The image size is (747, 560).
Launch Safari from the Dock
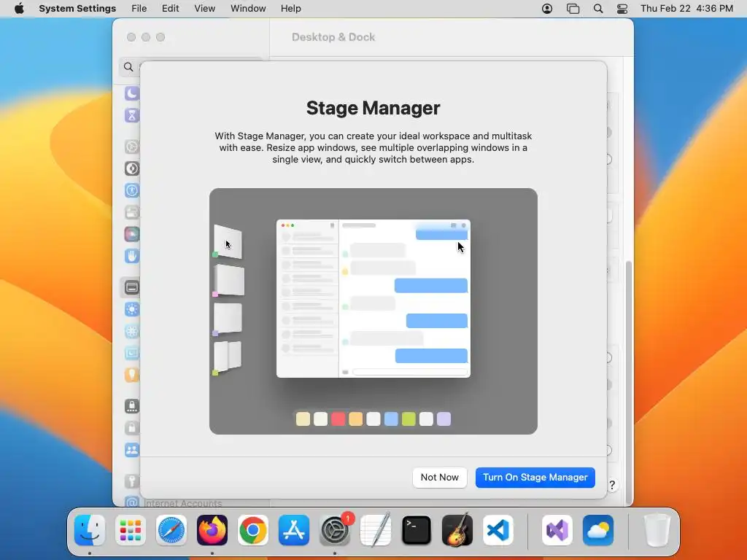coord(171,530)
